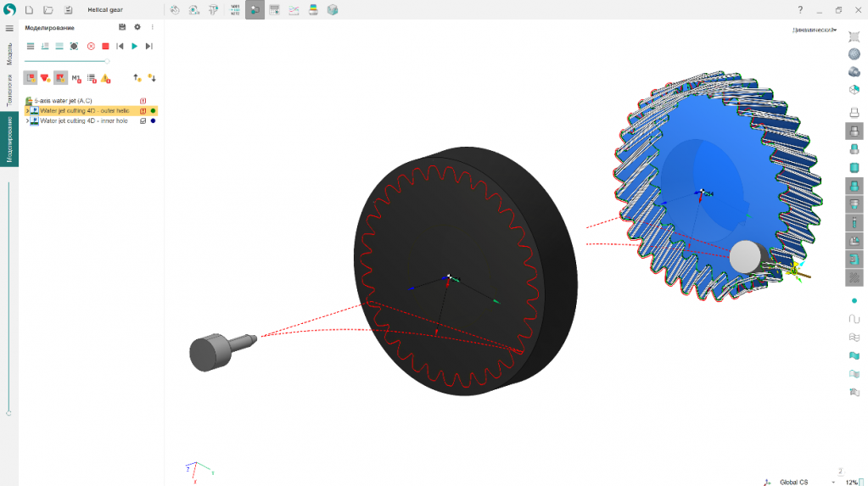Click the simulation speed slider handle
Image resolution: width=868 pixels, height=486 pixels.
[x=107, y=61]
